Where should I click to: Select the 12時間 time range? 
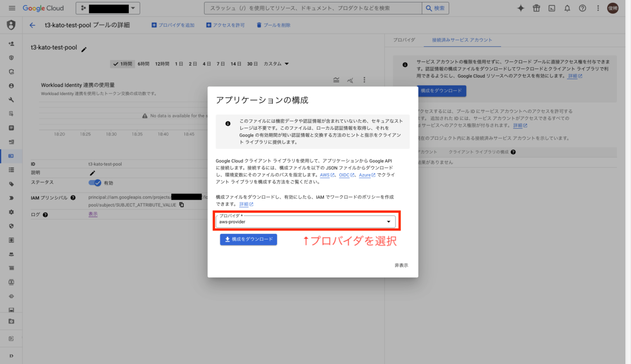point(162,64)
